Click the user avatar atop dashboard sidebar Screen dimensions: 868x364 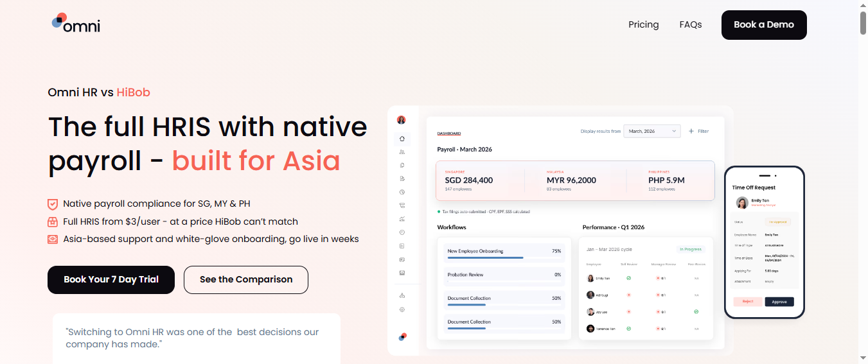click(x=402, y=120)
